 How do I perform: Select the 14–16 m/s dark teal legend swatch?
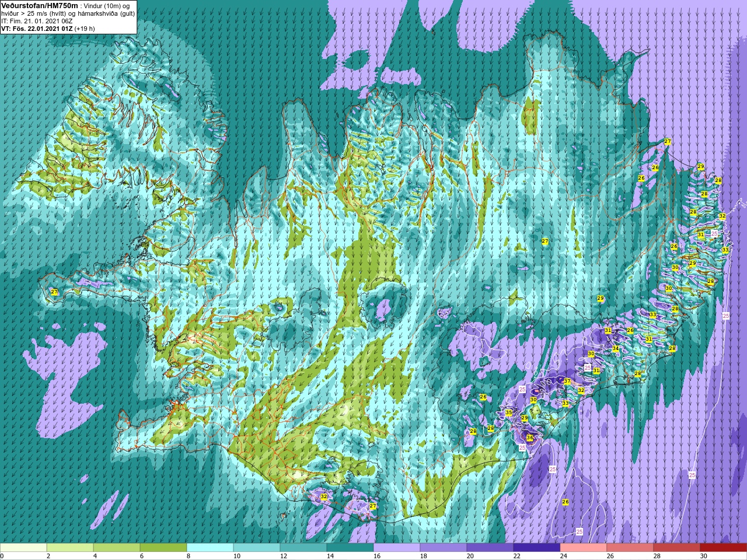(x=350, y=548)
